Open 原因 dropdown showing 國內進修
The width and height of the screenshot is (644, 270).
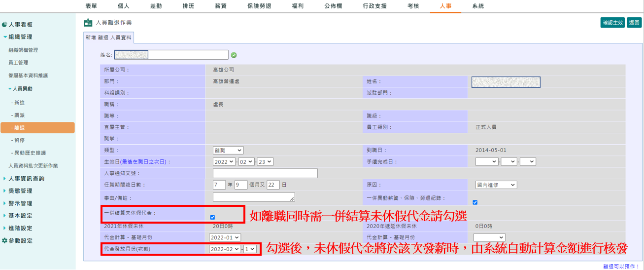point(496,185)
